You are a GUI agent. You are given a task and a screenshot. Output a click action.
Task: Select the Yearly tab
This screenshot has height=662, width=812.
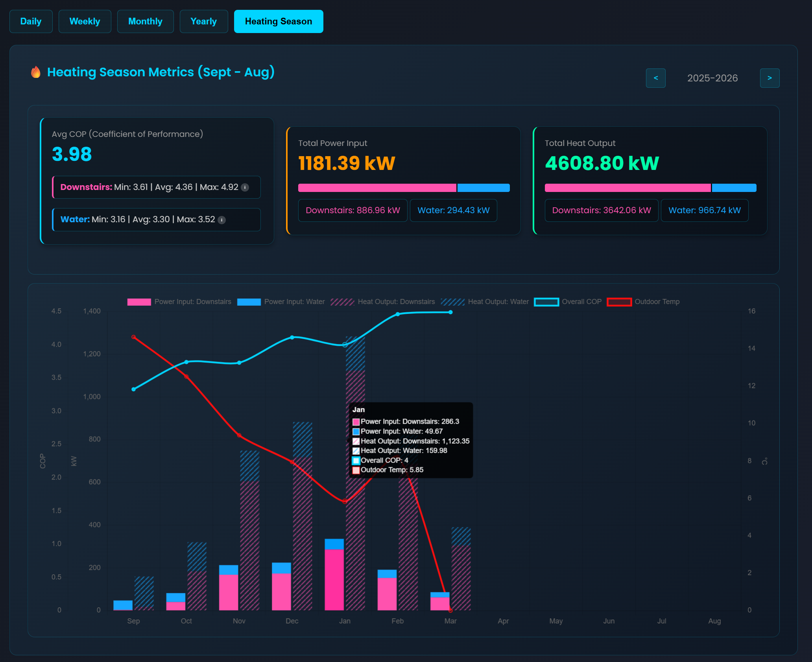[203, 21]
